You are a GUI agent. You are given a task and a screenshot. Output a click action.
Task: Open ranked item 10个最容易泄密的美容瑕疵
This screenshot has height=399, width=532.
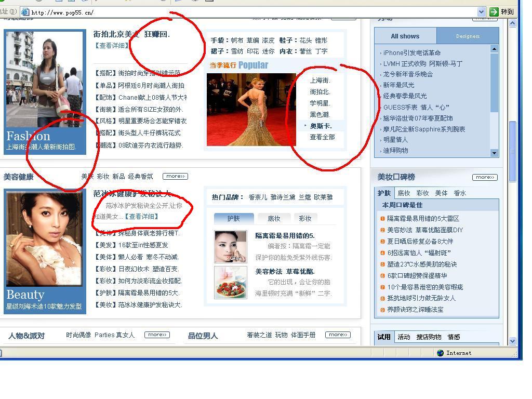[425, 287]
